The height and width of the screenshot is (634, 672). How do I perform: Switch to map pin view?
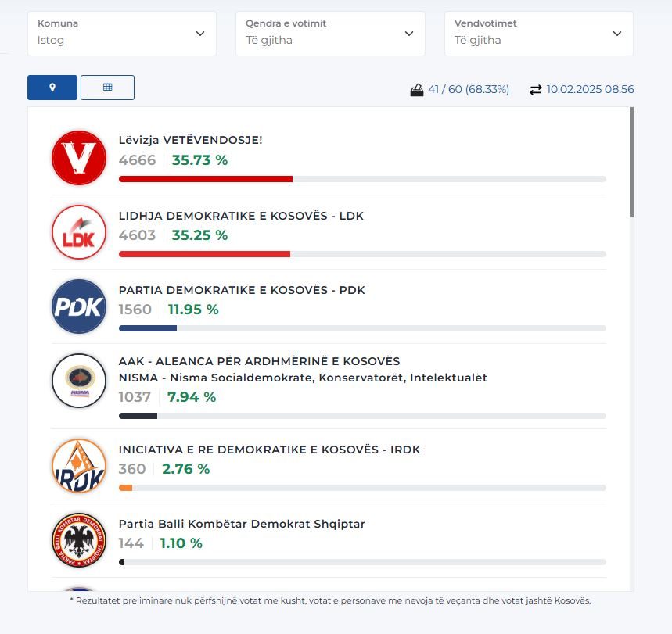pos(52,88)
